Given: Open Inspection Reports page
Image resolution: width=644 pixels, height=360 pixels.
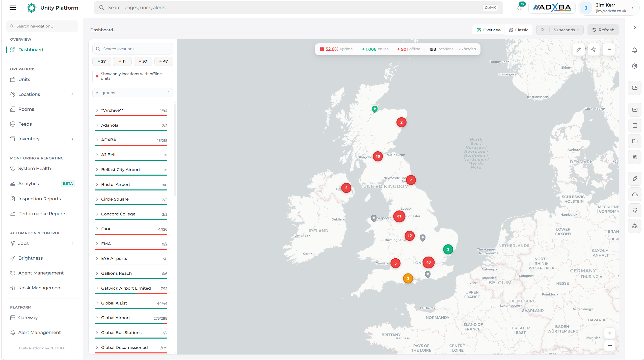Looking at the screenshot, I should point(42,199).
